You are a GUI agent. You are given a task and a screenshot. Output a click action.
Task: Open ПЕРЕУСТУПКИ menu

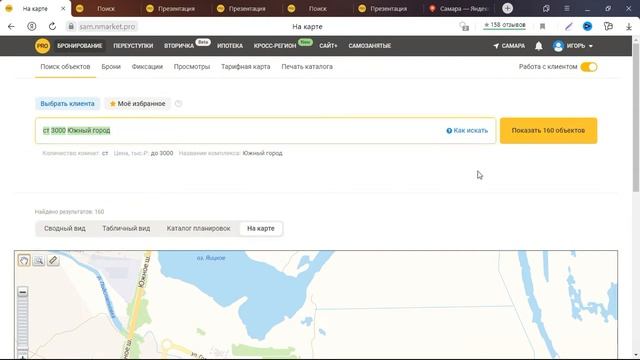click(x=133, y=46)
